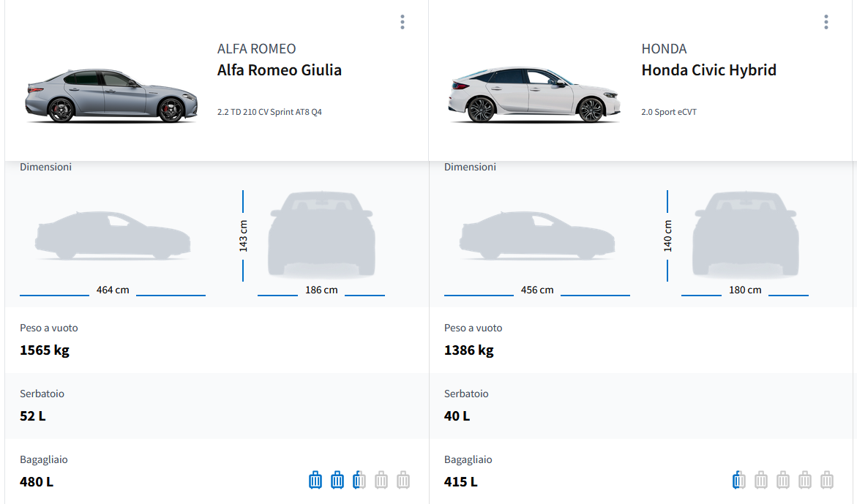Viewport: 857px width, 504px height.
Task: Open the Honda Civic Hybrid title link
Action: pos(708,70)
